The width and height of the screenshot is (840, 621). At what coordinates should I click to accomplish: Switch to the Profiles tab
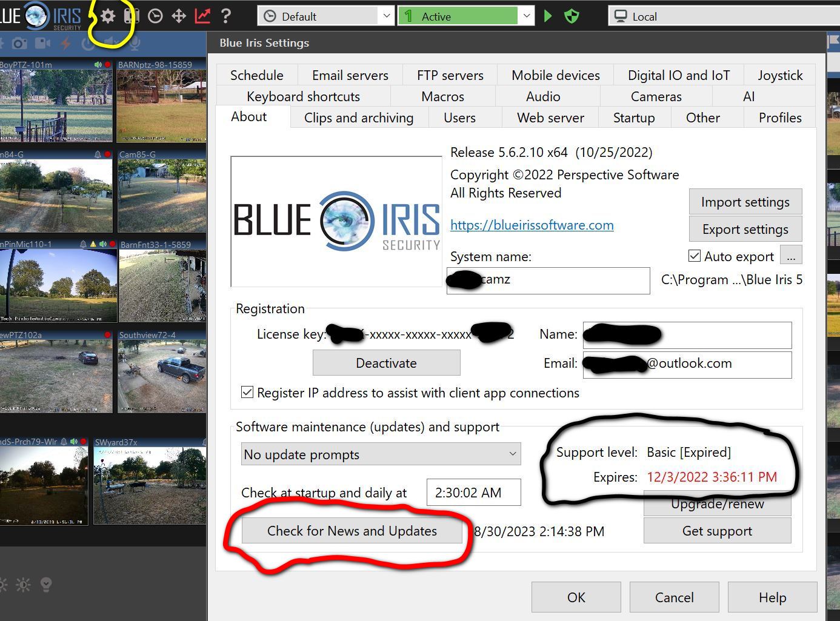[780, 118]
